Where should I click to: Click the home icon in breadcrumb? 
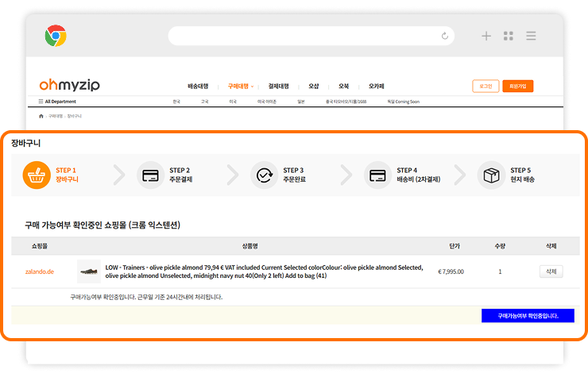41,116
